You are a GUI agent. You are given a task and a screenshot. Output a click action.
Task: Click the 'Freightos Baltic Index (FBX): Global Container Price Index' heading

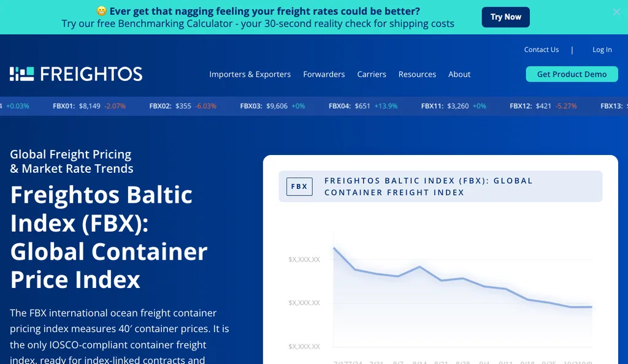click(109, 237)
